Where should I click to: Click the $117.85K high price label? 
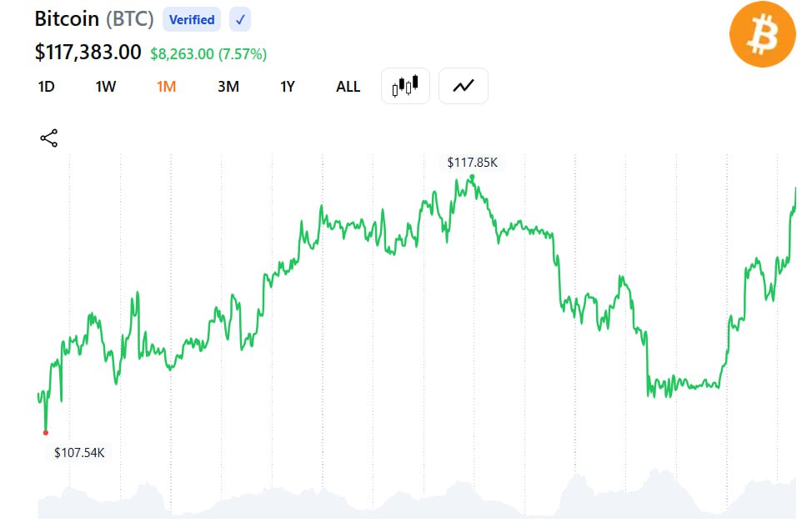(x=472, y=163)
